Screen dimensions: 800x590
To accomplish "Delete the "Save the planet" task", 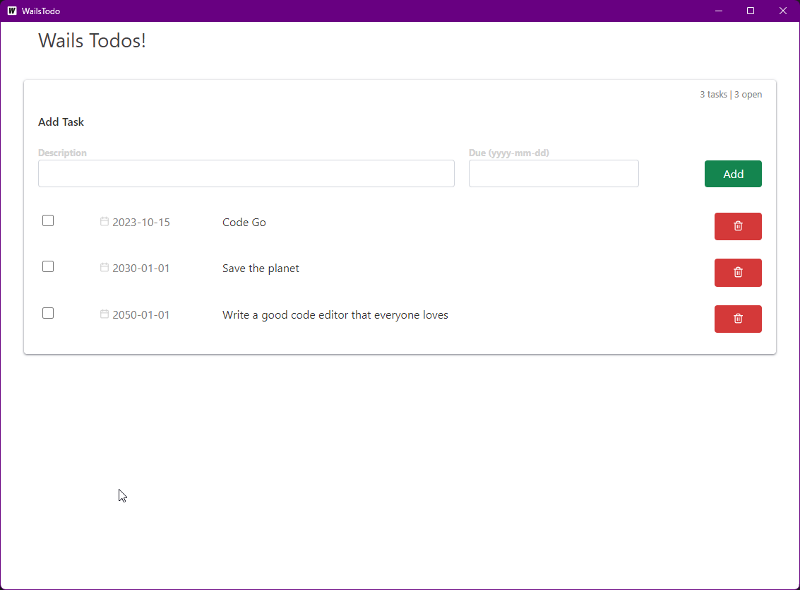I will pyautogui.click(x=737, y=272).
